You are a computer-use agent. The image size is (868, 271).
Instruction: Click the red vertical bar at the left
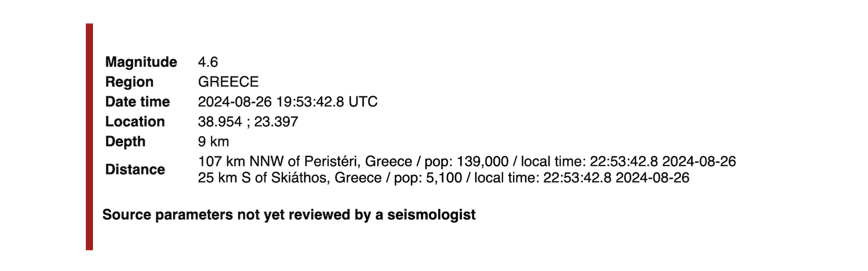[x=90, y=137]
